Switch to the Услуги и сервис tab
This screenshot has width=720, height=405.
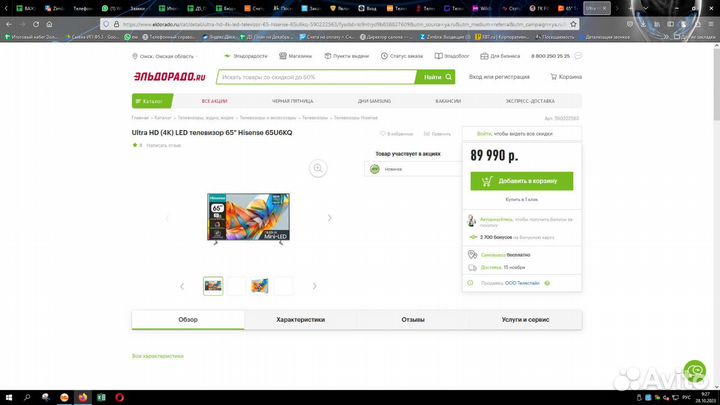point(525,320)
